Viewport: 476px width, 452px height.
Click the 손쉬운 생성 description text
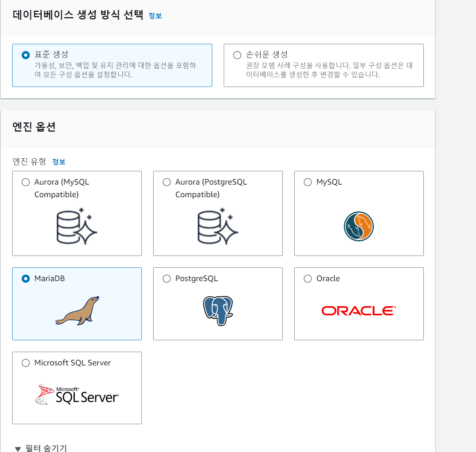point(329,70)
